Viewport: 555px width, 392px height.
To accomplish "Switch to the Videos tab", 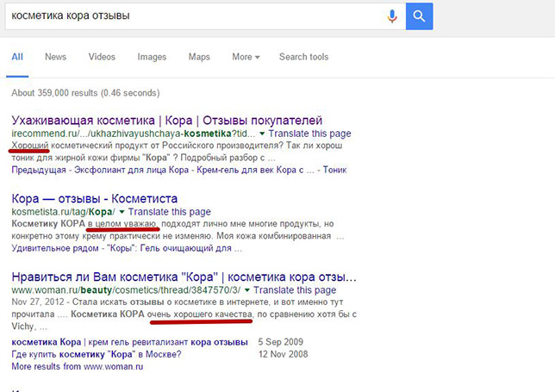I will coord(102,57).
